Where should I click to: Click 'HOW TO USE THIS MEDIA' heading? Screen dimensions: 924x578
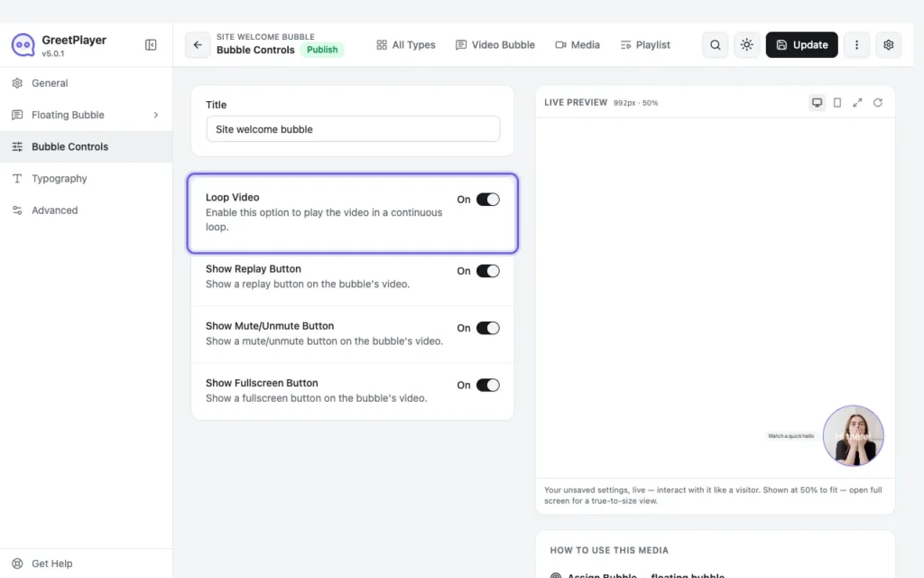coord(609,550)
